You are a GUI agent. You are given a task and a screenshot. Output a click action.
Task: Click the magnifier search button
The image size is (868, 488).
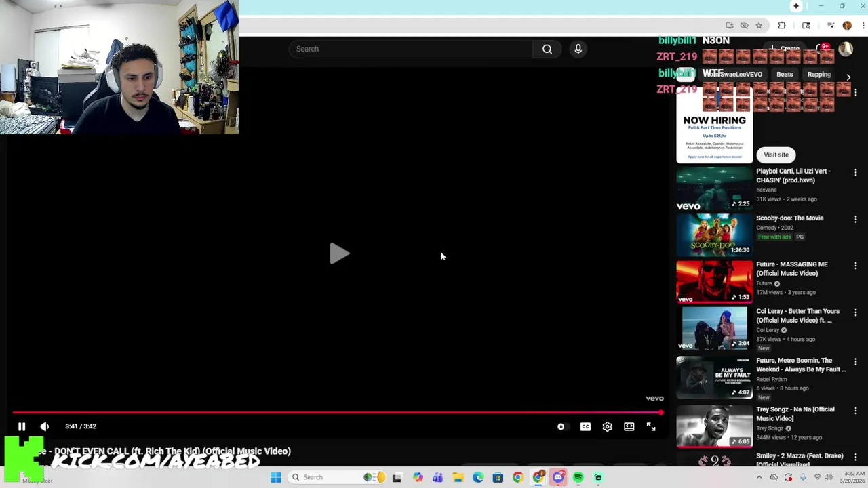547,49
